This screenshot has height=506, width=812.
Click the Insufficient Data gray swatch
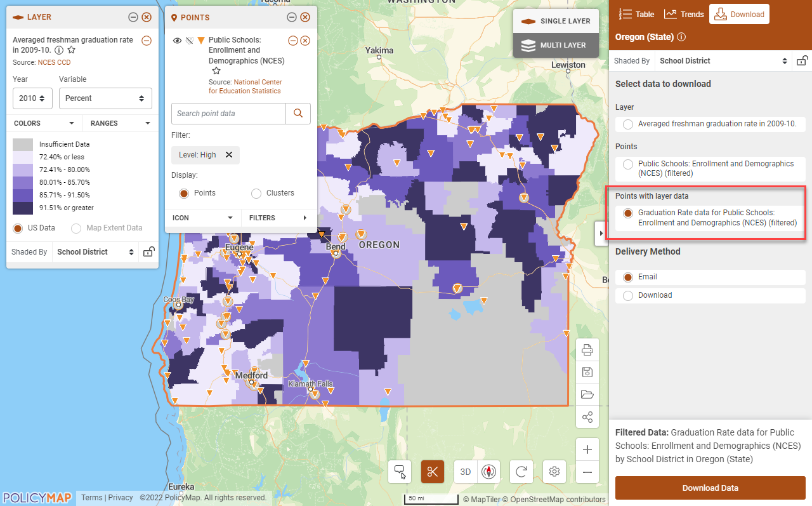point(23,144)
